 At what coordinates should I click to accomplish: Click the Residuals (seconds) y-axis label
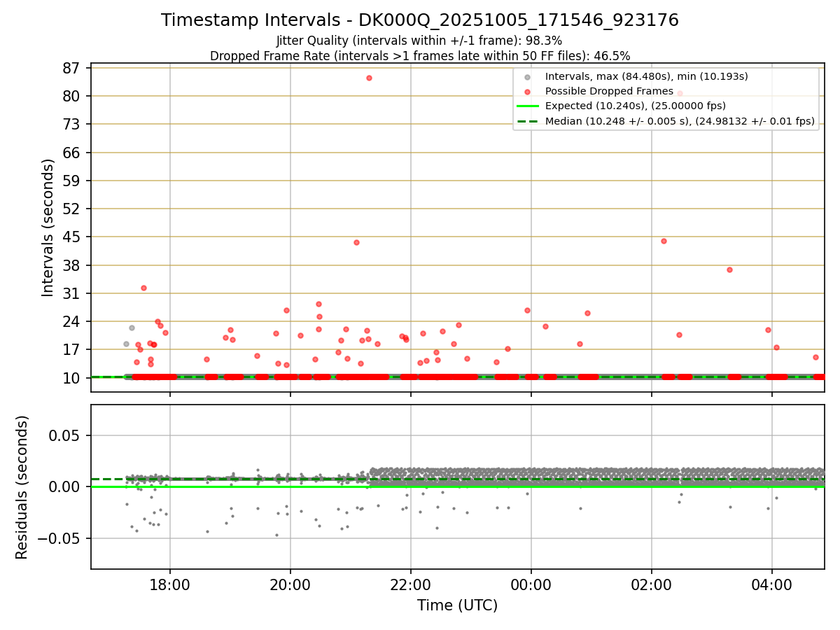click(22, 487)
